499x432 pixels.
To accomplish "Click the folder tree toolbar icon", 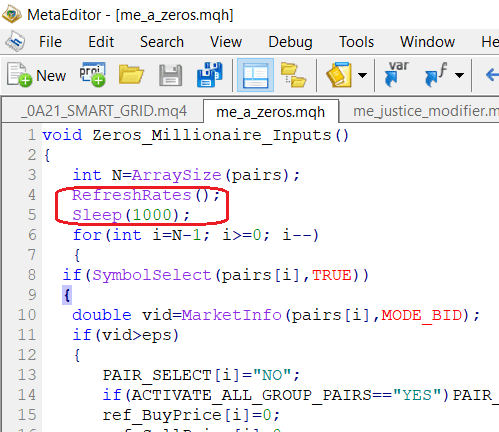I will click(x=293, y=75).
